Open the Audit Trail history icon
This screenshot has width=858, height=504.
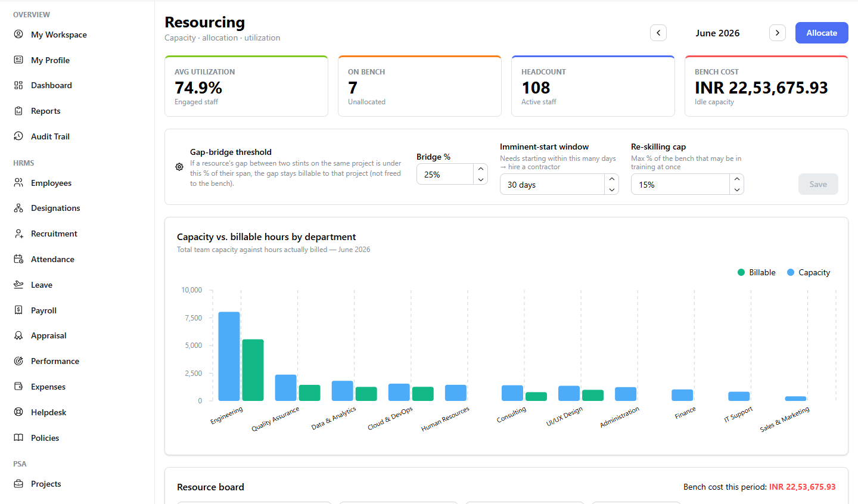point(18,136)
